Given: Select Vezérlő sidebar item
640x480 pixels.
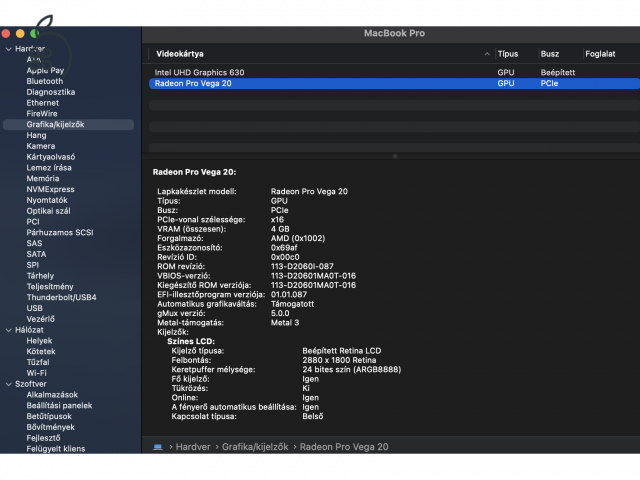Looking at the screenshot, I should [40, 319].
